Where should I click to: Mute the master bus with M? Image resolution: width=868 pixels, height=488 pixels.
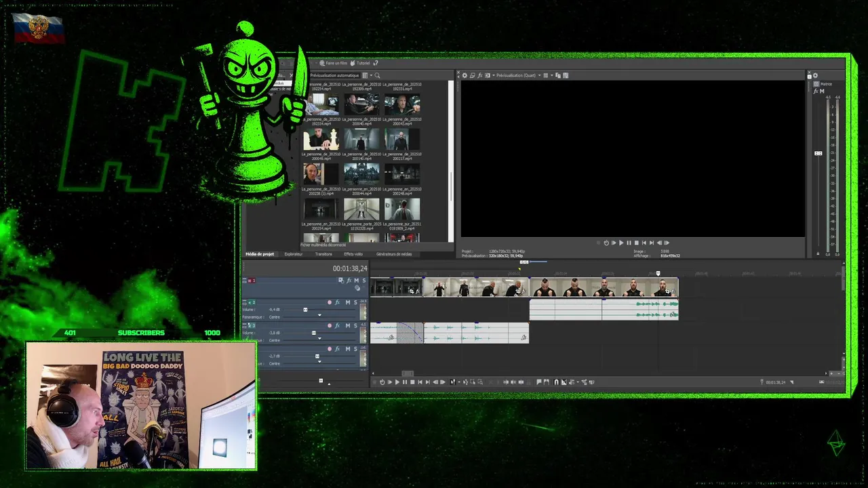822,91
